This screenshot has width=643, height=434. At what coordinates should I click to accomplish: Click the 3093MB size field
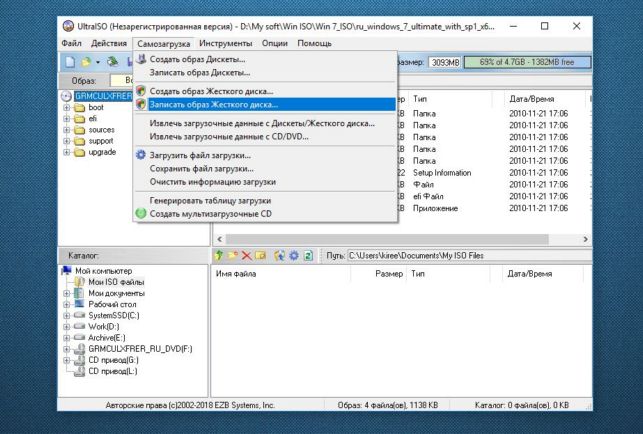click(x=445, y=62)
